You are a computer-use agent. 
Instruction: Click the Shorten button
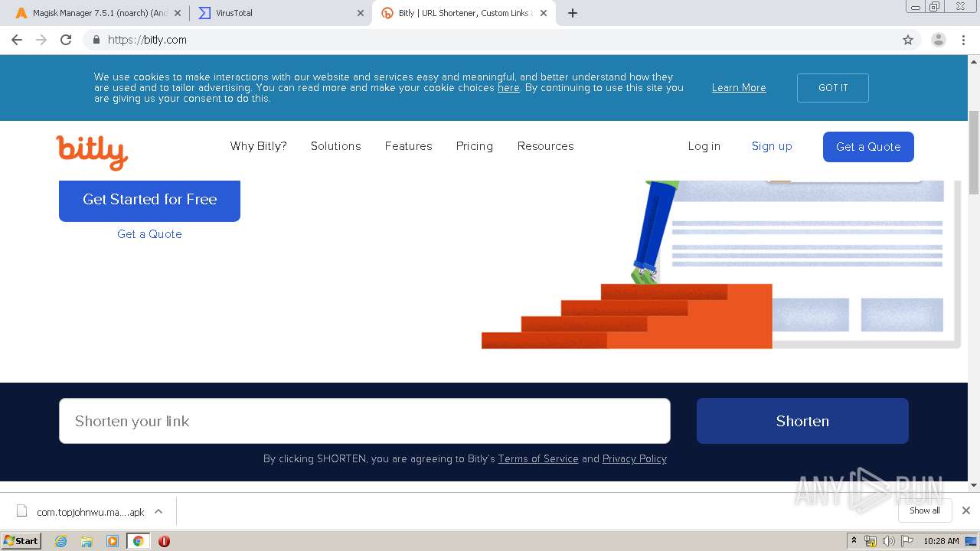click(x=802, y=421)
